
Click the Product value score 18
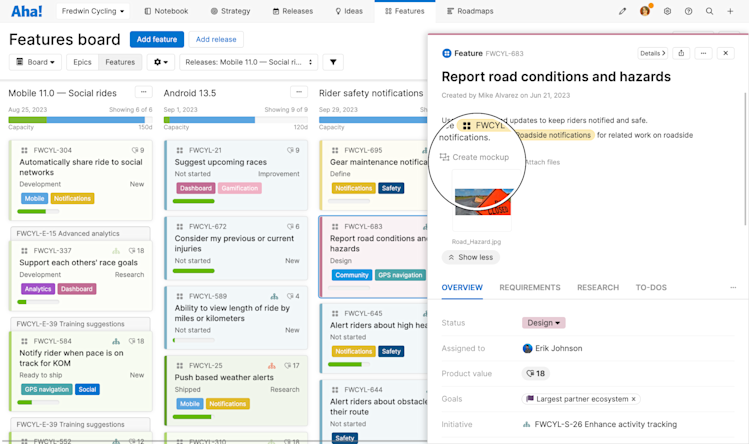(536, 374)
